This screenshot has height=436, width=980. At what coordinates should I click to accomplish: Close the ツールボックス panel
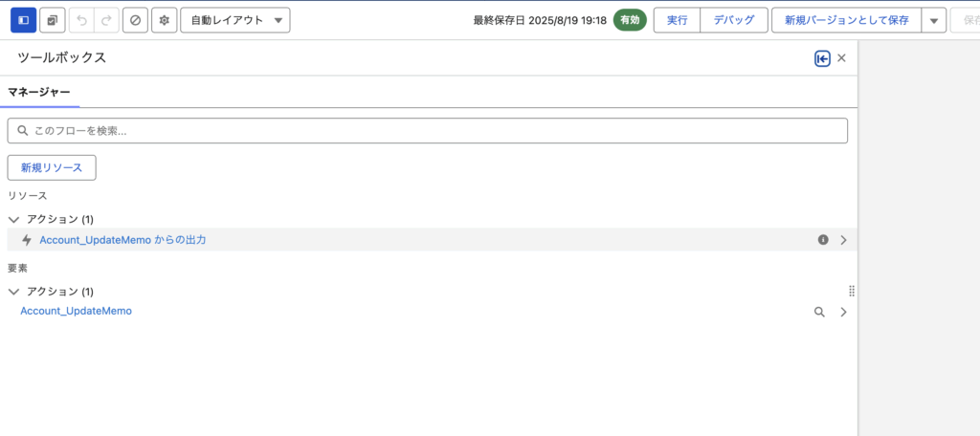tap(842, 58)
